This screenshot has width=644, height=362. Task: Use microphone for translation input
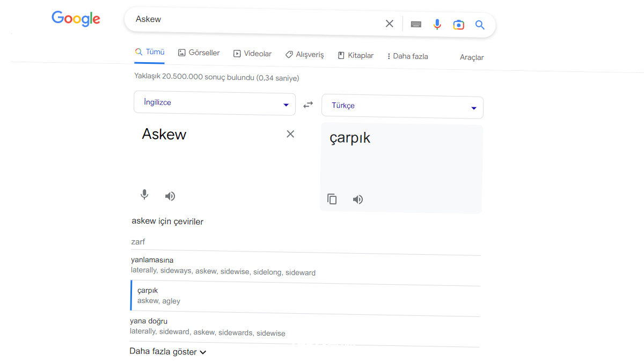pos(144,195)
